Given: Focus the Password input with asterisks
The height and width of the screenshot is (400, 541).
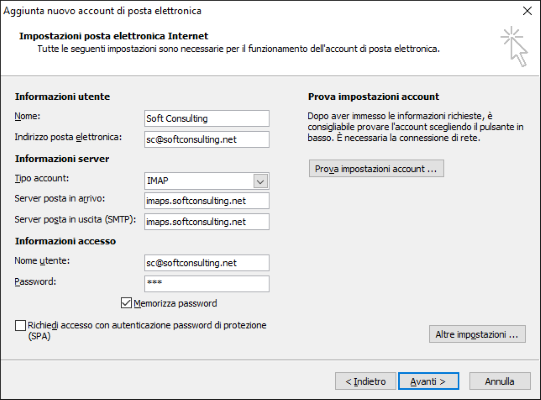Looking at the screenshot, I should click(207, 284).
